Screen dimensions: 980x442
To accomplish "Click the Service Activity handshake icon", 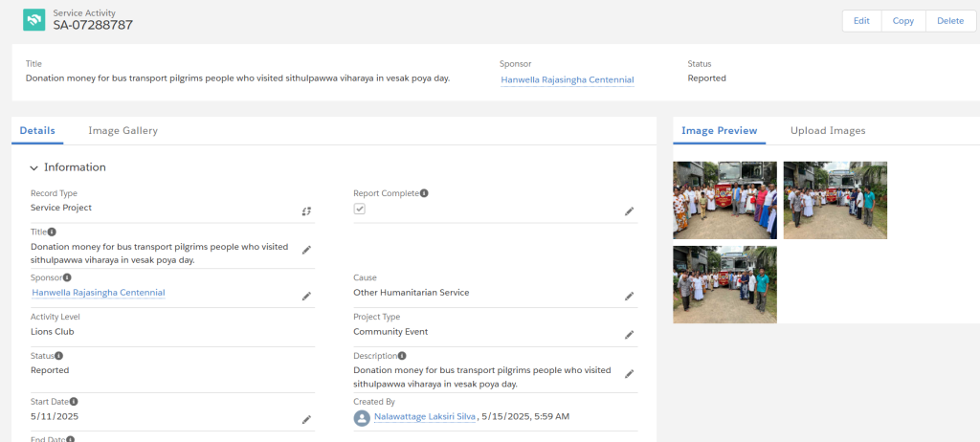I will (x=33, y=20).
